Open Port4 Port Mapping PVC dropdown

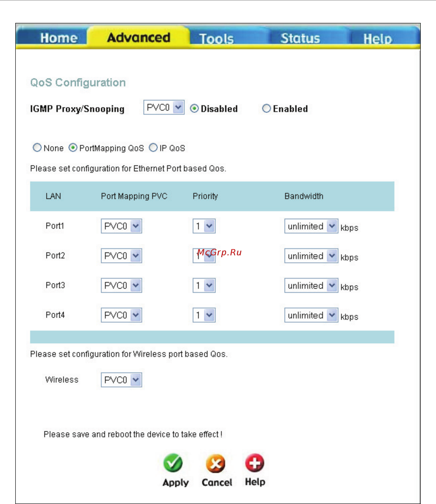point(121,315)
